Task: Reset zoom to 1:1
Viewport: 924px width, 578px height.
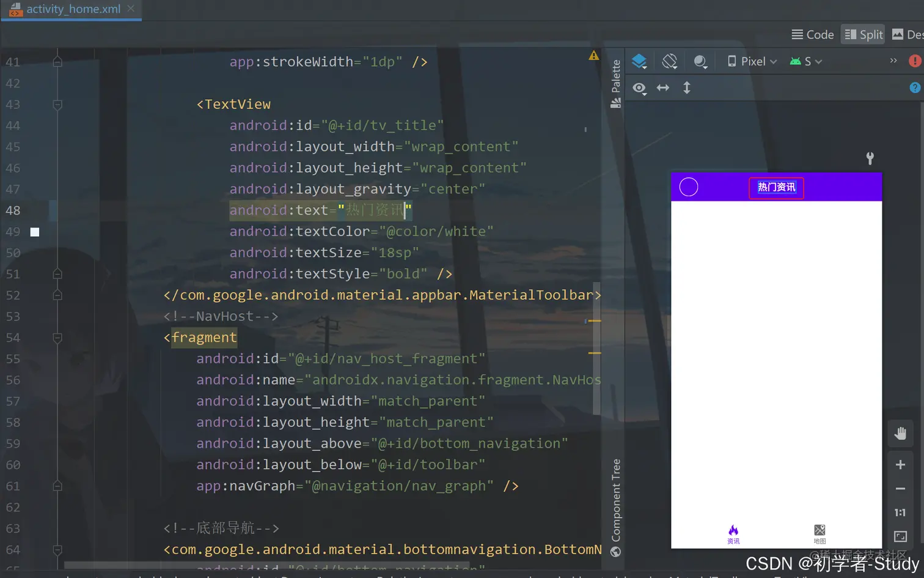Action: (900, 513)
